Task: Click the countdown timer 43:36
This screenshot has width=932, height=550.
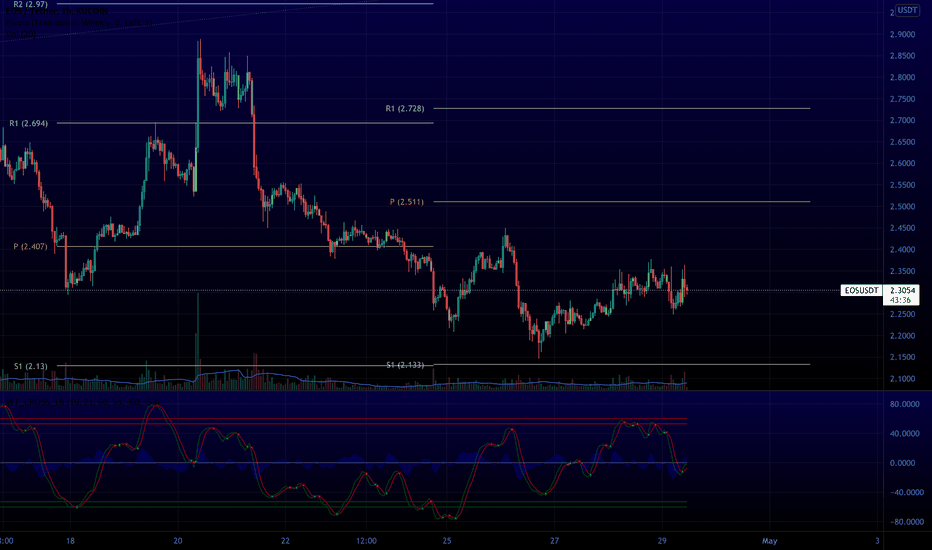Action: point(900,300)
